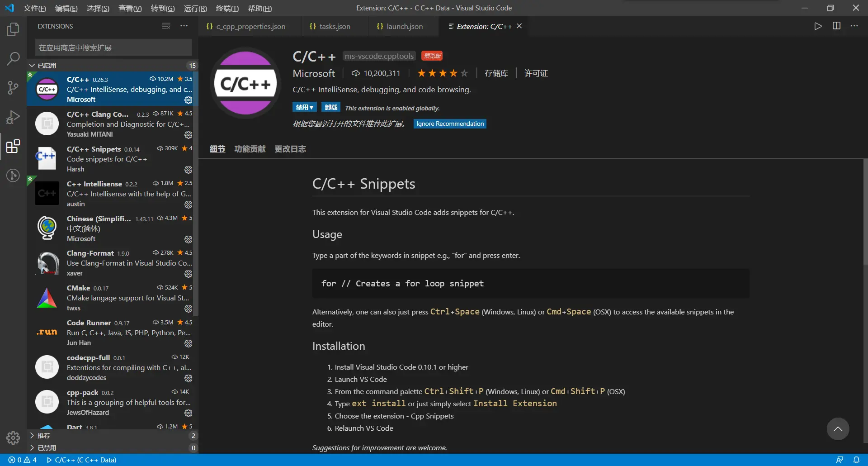The height and width of the screenshot is (466, 868).
Task: Open the 查看(V) menu
Action: coord(130,8)
